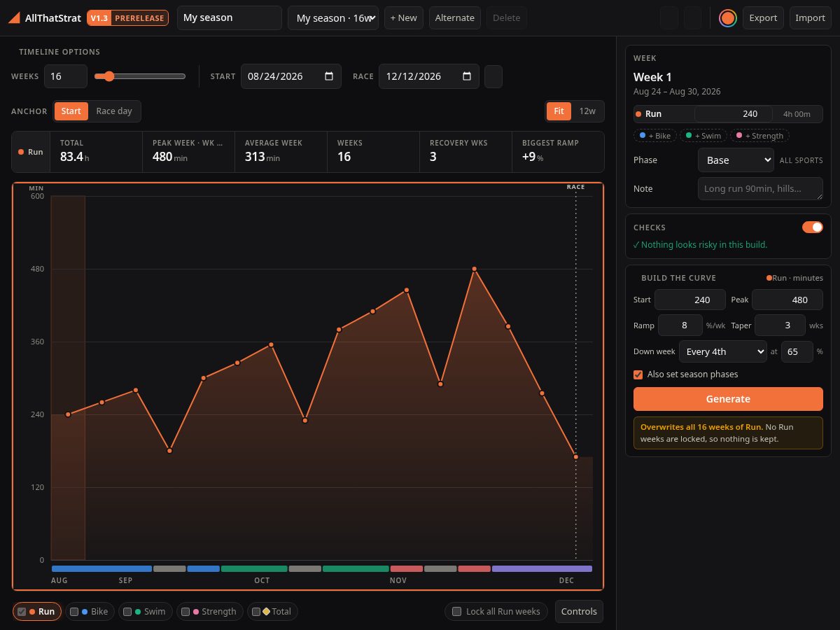Viewport: 840px width, 630px height.
Task: Click the Biggest Ramp +9 % stat
Action: click(558, 151)
